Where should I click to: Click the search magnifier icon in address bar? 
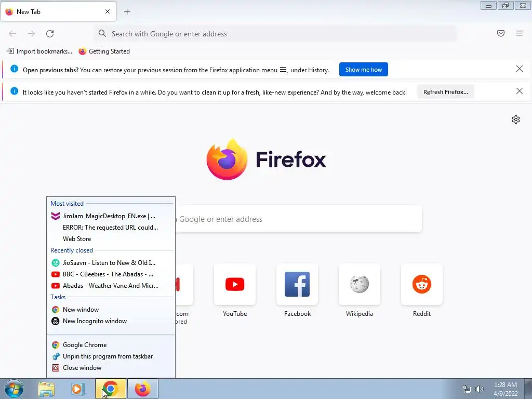[102, 33]
